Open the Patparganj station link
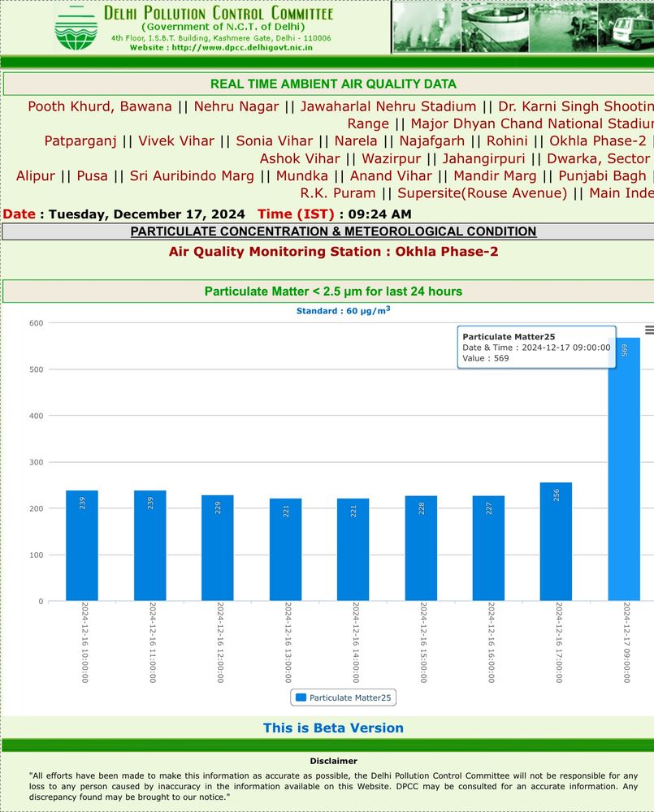654x812 pixels. point(80,140)
